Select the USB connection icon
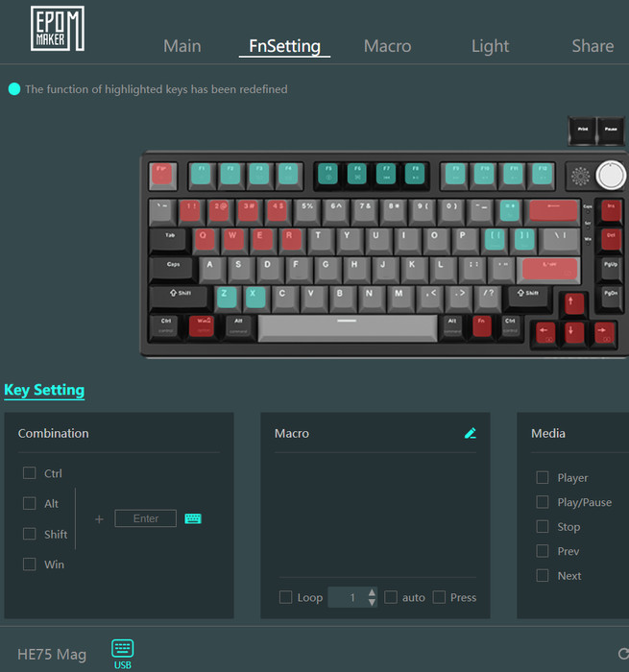The image size is (629, 672). click(x=123, y=654)
